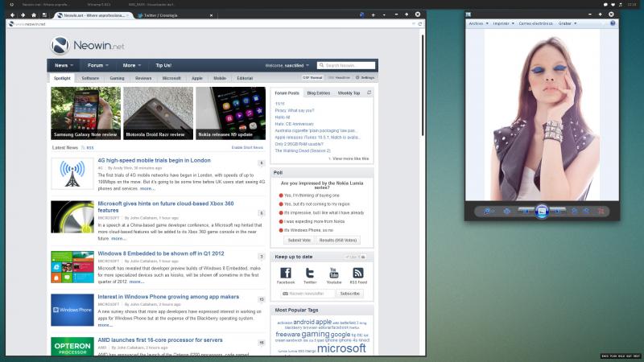The width and height of the screenshot is (644, 362).
Task: Click the 4G tower article thumbnail
Action: [72, 174]
